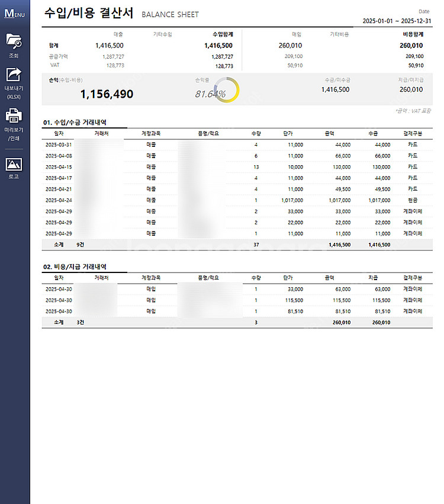Click the 49,500 amount cell
444x504 pixels.
pyautogui.click(x=343, y=190)
